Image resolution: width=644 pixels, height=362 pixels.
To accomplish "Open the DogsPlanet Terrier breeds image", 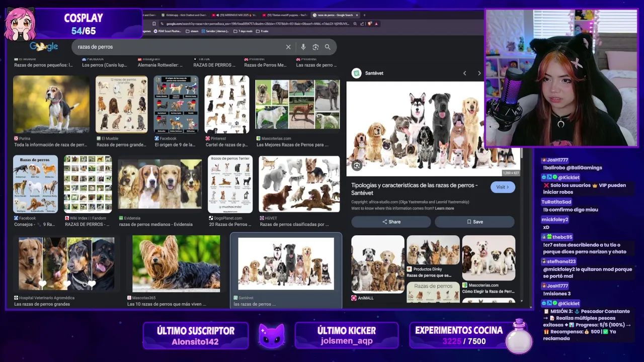I will [x=230, y=184].
